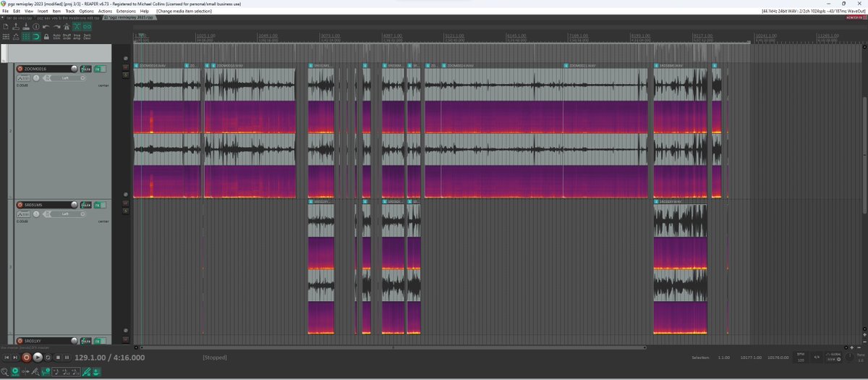Image resolution: width=868 pixels, height=380 pixels.
Task: Open Route button on SR051MS track
Action: tap(86, 205)
